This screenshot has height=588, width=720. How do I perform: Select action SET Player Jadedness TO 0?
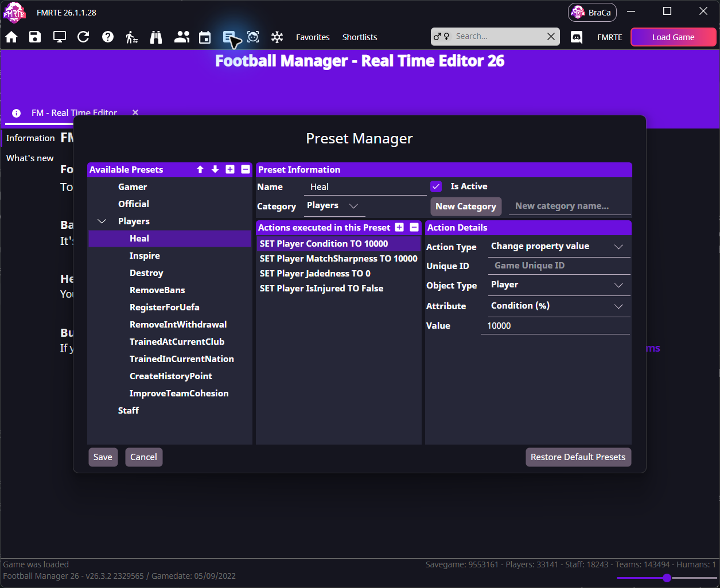(x=338, y=274)
